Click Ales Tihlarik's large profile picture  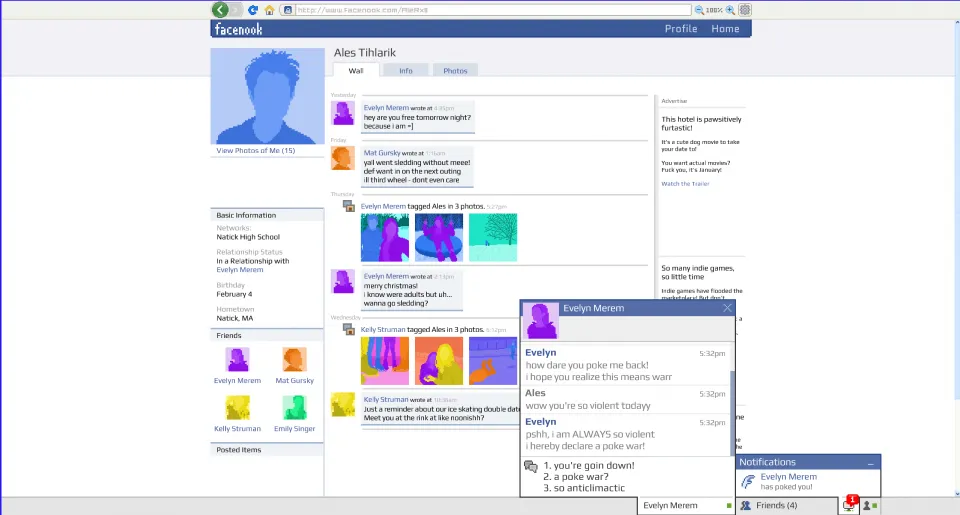tap(268, 96)
